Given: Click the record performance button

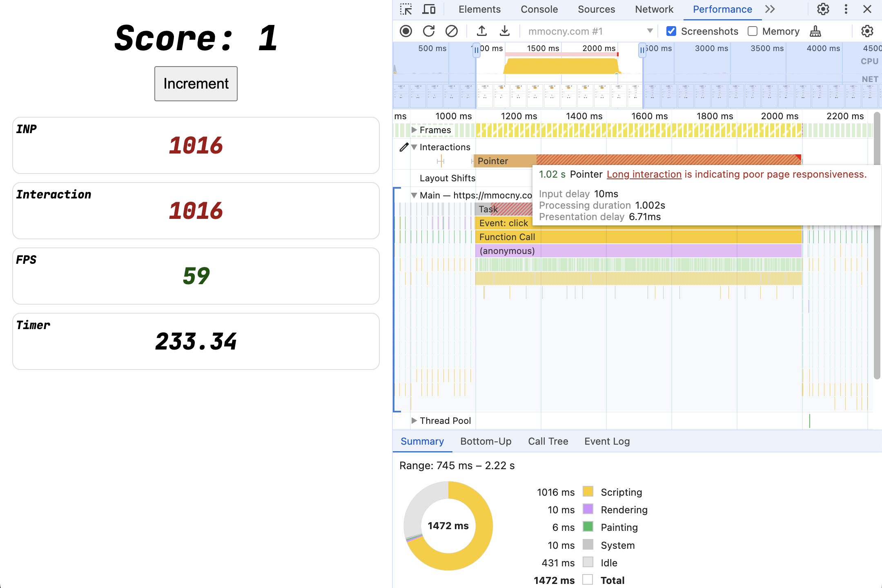Looking at the screenshot, I should point(405,31).
